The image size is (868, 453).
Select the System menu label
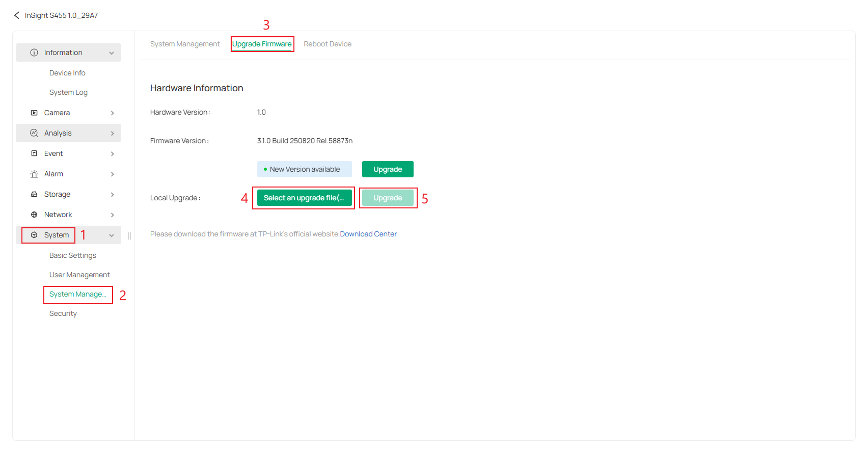(x=57, y=235)
